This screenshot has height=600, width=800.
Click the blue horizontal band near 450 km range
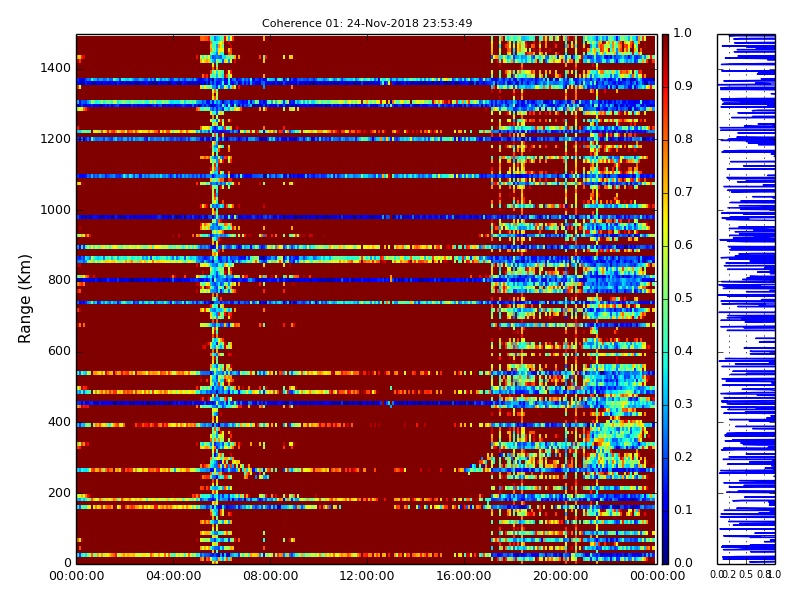pyautogui.click(x=366, y=403)
